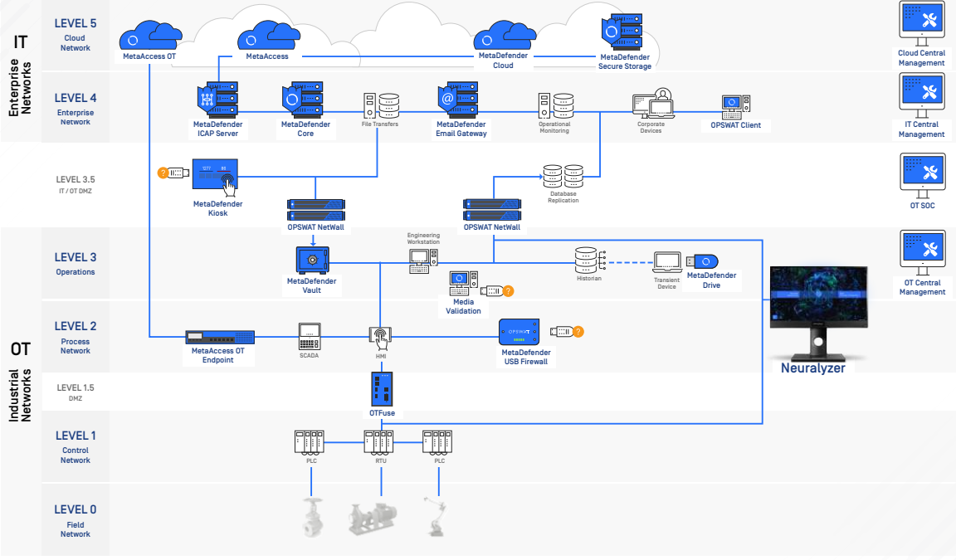Select the OPSWAT NetWall below Database Replication

pos(491,210)
